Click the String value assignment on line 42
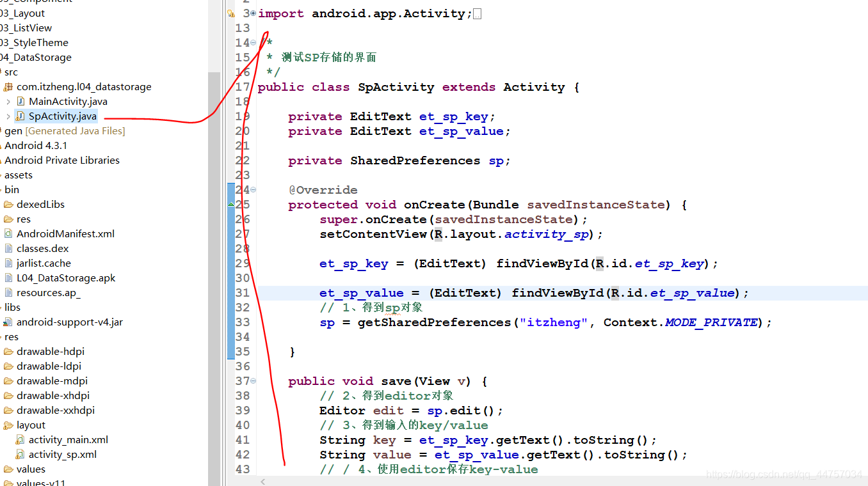The width and height of the screenshot is (868, 486). click(x=504, y=455)
